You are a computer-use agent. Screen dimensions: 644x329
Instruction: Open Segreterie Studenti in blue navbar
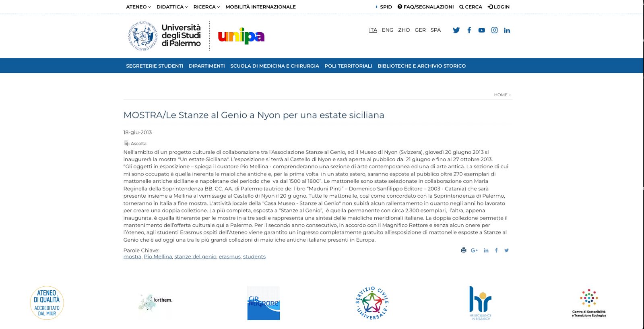pyautogui.click(x=155, y=66)
